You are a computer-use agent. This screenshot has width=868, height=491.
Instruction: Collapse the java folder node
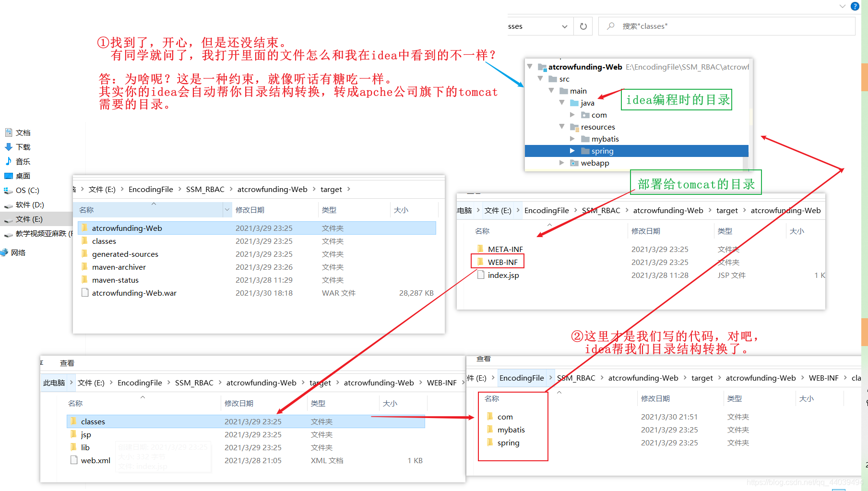[562, 103]
